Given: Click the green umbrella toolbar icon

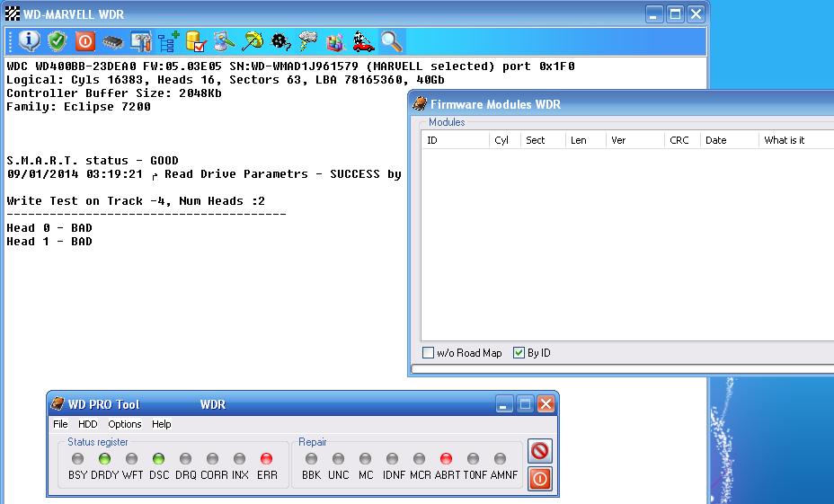Looking at the screenshot, I should (253, 41).
